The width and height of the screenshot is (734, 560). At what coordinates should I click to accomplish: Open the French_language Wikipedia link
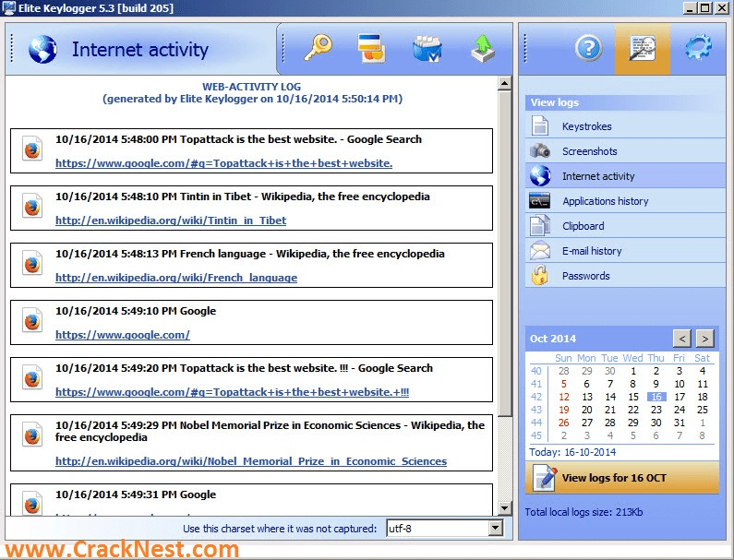[176, 277]
